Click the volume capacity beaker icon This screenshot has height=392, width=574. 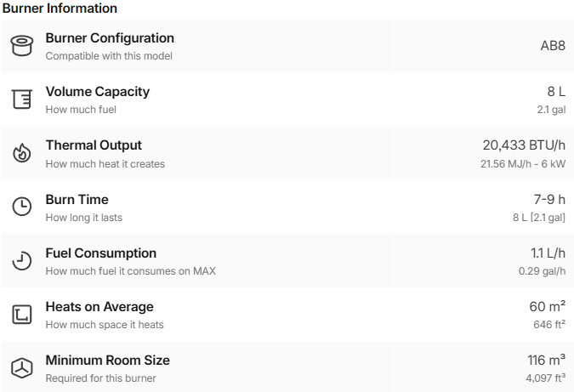tap(21, 99)
